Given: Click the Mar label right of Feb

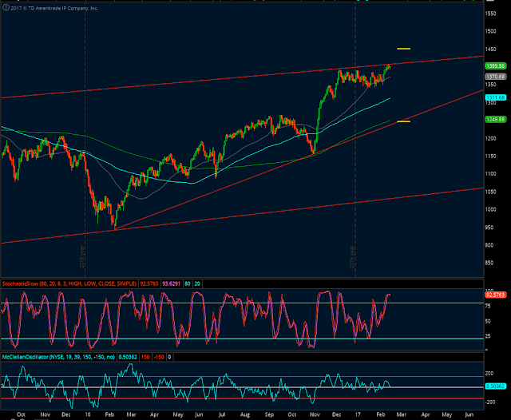Looking at the screenshot, I should point(401,414).
